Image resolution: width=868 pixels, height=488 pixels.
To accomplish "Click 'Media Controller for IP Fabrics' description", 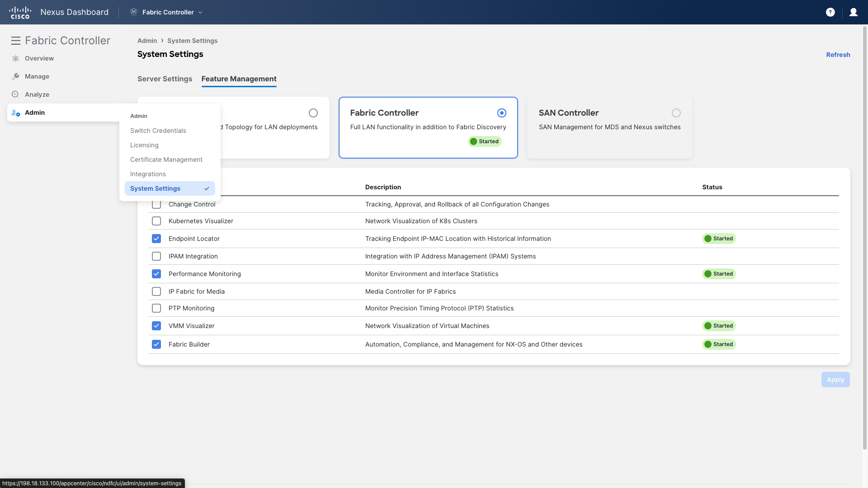I will tap(410, 291).
